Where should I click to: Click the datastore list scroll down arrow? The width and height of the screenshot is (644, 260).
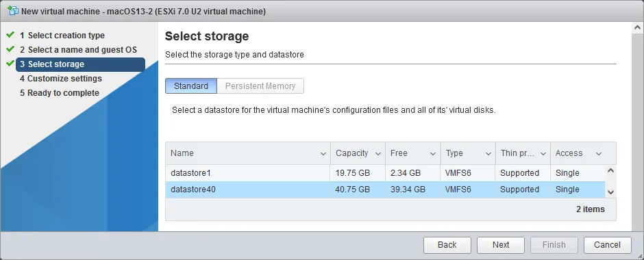[610, 192]
